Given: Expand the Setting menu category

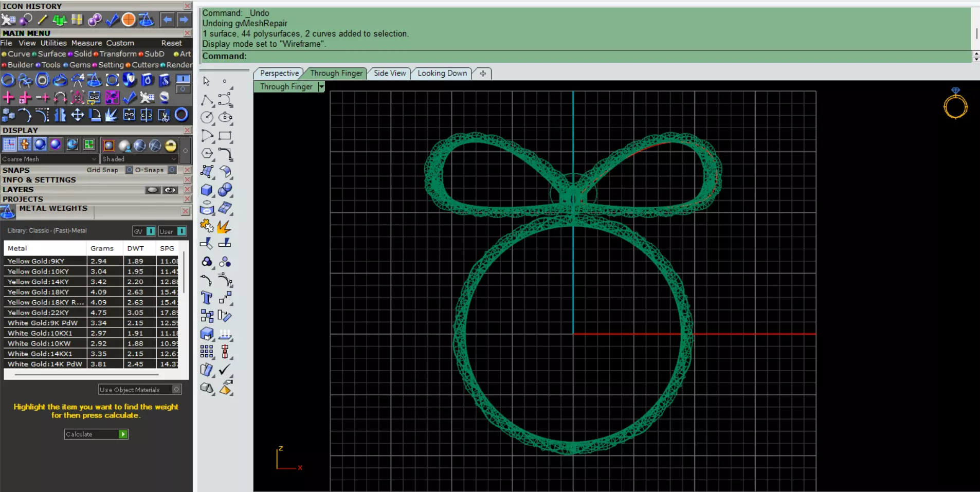Looking at the screenshot, I should pos(108,65).
